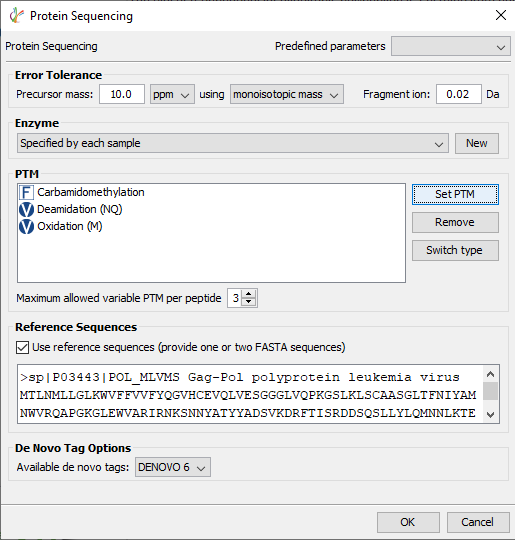
Task: Click the Set PTM button
Action: pos(455,195)
